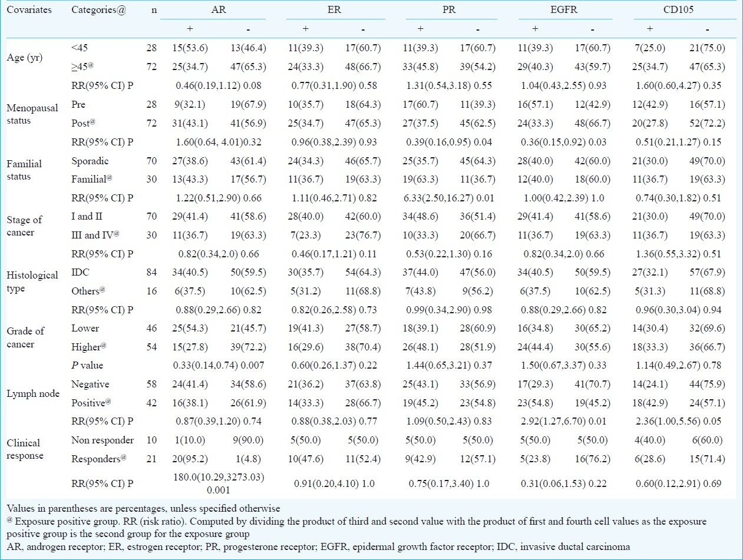This screenshot has width=743, height=560.
Task: Click the 'Lower' grade category
Action: click(x=85, y=328)
